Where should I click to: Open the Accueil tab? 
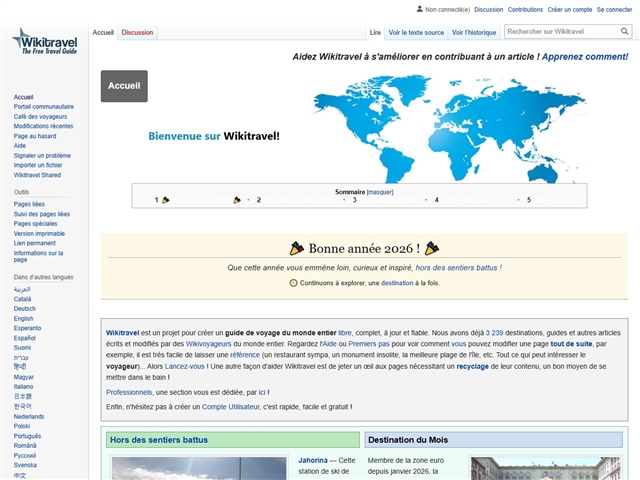click(103, 32)
